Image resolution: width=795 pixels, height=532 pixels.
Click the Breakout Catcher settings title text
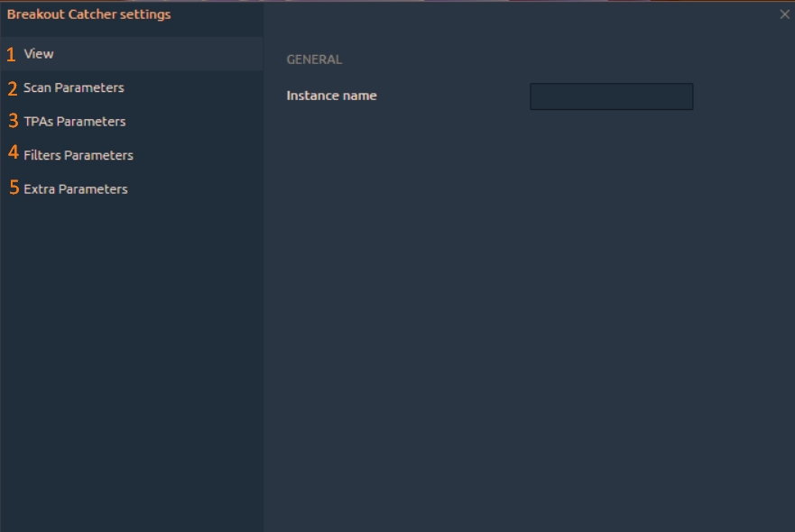pyautogui.click(x=88, y=14)
